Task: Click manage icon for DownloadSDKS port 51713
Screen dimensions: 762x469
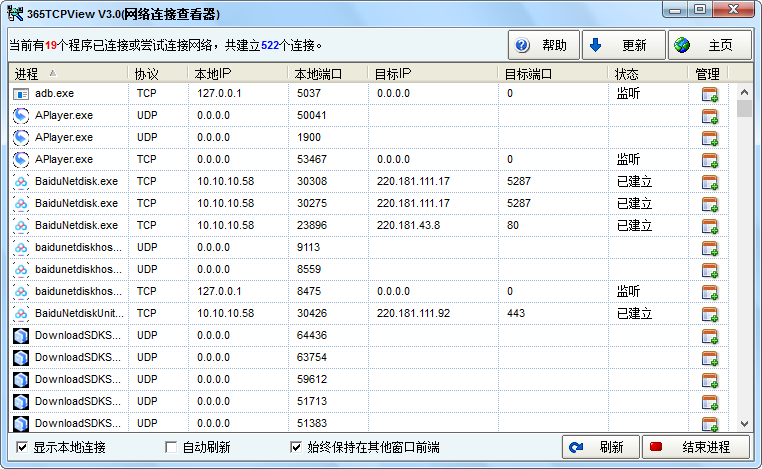Action: coord(710,402)
